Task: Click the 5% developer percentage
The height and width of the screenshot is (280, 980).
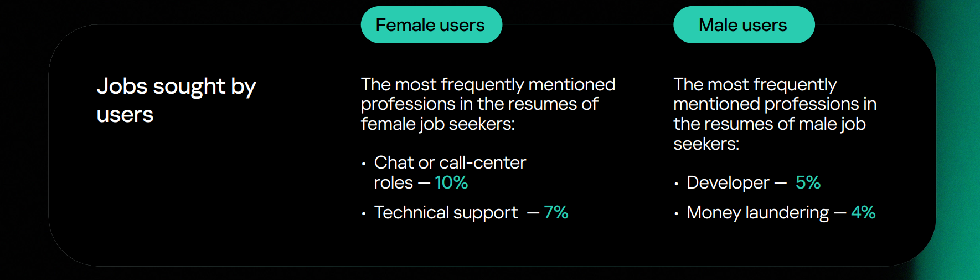Action: click(x=808, y=182)
